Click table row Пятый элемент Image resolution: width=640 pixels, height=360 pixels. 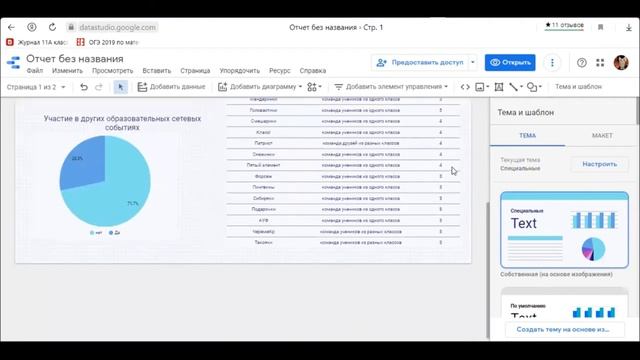click(x=343, y=165)
